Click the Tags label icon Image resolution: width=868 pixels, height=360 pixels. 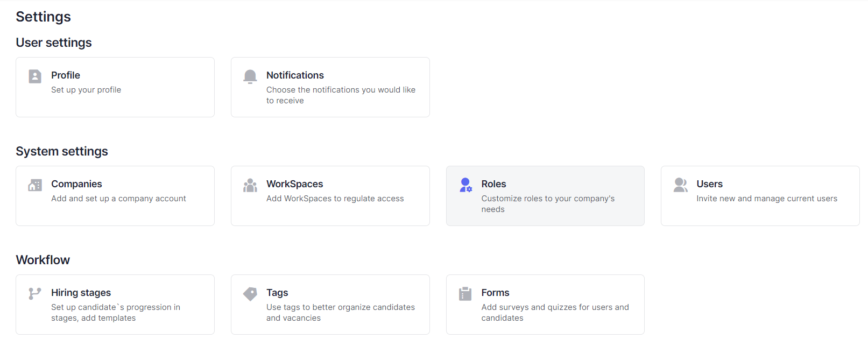pyautogui.click(x=250, y=294)
